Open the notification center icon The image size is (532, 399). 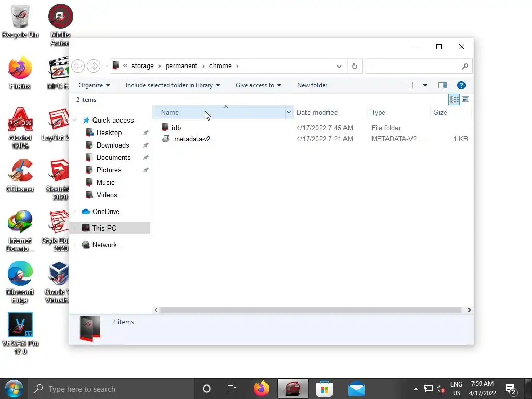511,389
